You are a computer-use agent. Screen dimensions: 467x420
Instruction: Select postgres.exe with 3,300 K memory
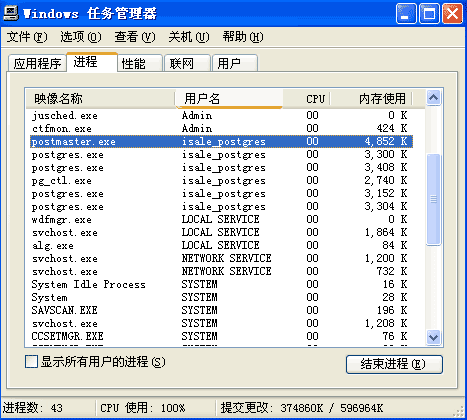[221, 154]
